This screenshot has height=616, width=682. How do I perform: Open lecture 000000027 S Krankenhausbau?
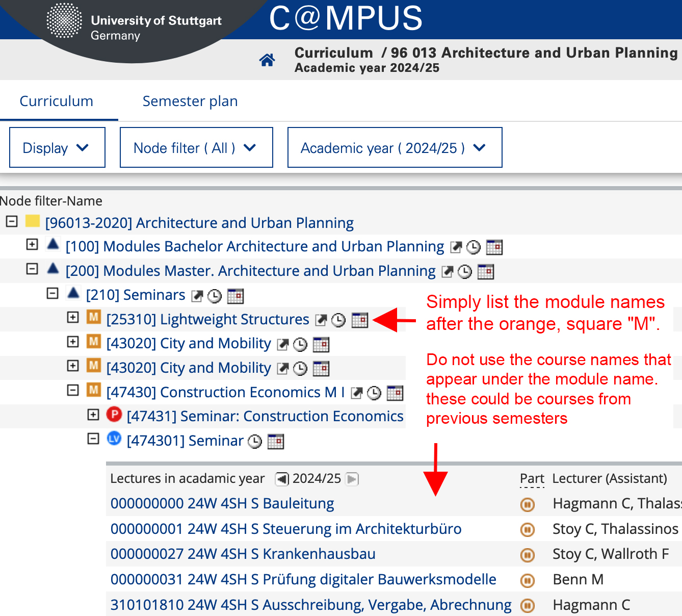[243, 554]
